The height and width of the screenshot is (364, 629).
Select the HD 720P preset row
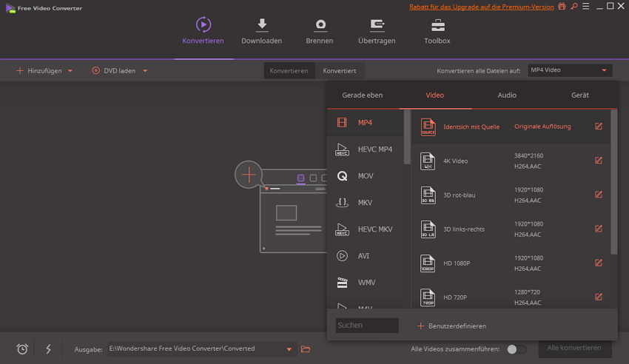(511, 297)
